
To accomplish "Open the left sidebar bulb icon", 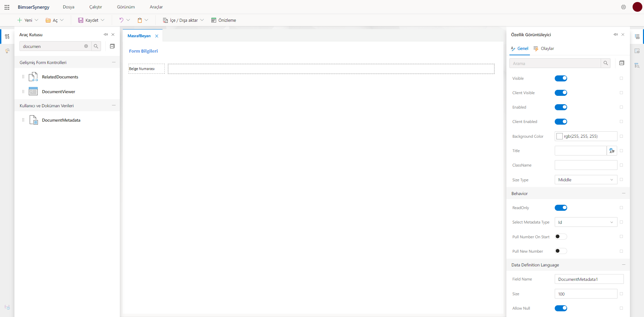I will coord(7,51).
